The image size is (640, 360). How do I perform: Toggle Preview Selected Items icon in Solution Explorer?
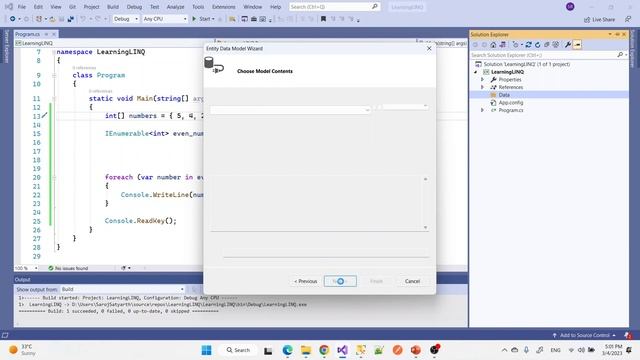coord(577,45)
